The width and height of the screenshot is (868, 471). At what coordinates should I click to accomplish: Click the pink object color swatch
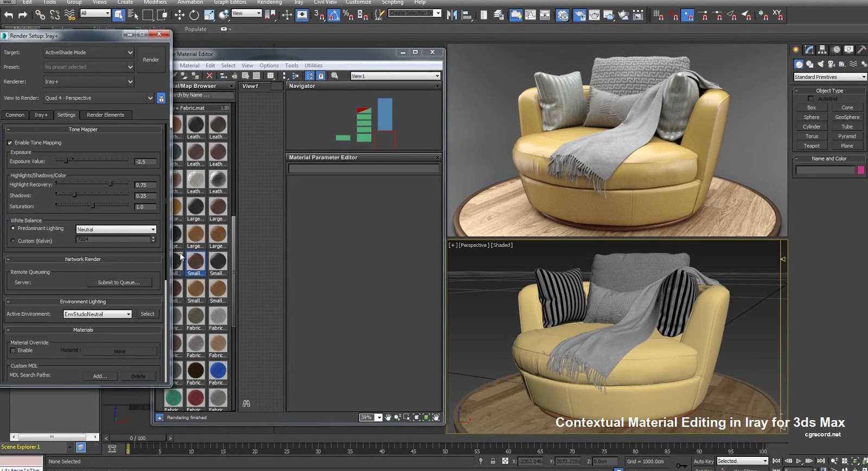tap(860, 170)
